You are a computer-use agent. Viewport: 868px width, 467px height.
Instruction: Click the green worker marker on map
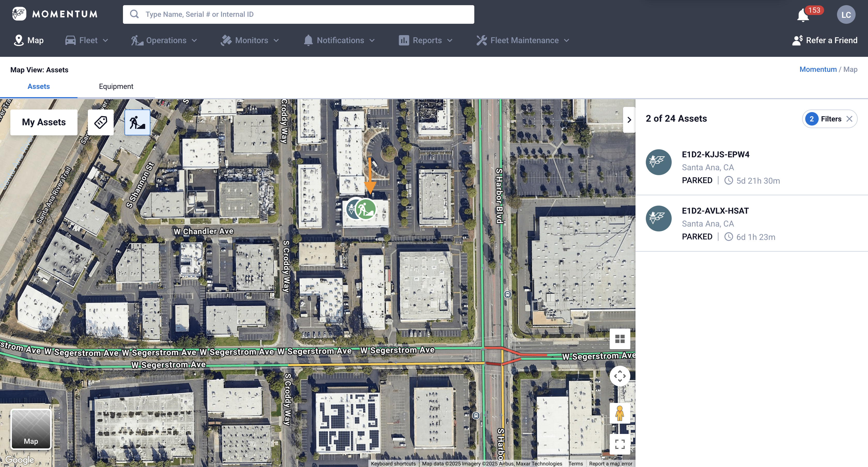pyautogui.click(x=366, y=209)
